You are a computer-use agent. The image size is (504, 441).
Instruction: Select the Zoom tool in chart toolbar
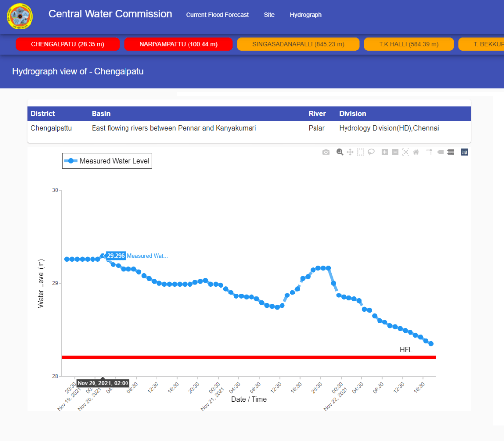tap(340, 152)
